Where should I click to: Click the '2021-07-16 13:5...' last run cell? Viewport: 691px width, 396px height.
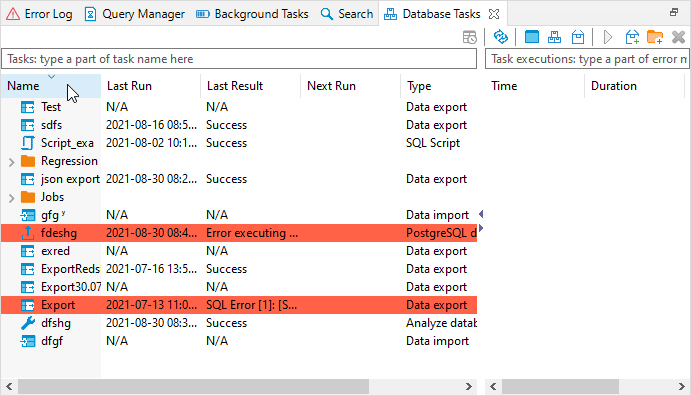(151, 269)
